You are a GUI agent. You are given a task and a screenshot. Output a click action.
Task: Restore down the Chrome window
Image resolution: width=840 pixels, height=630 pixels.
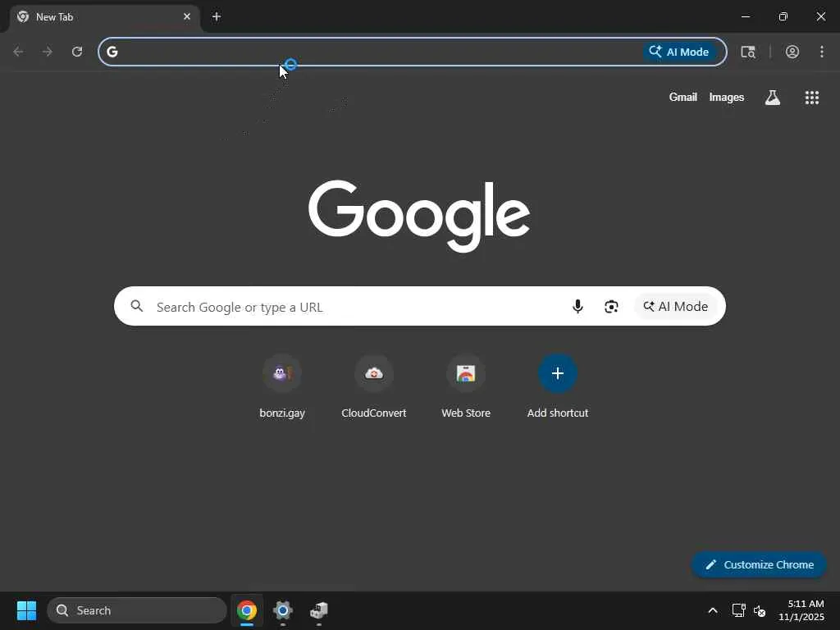[x=783, y=16]
